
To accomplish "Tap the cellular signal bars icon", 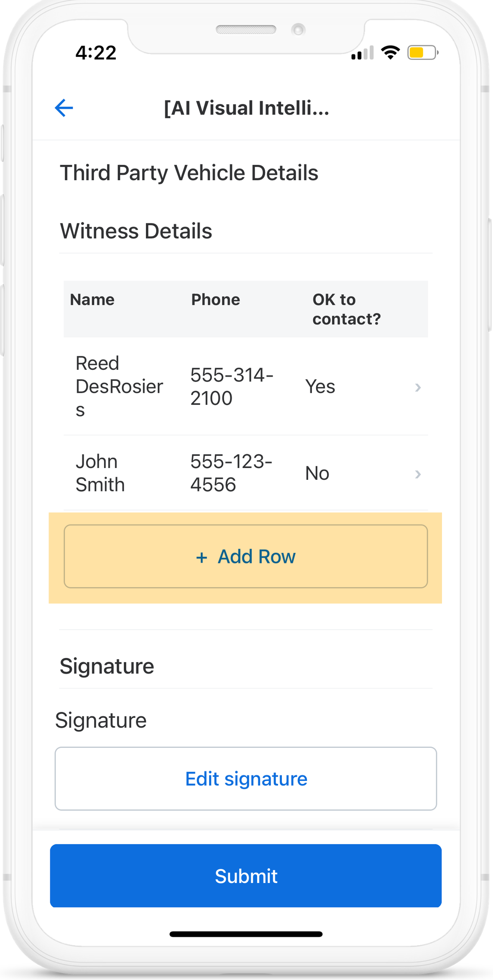I will coord(362,53).
